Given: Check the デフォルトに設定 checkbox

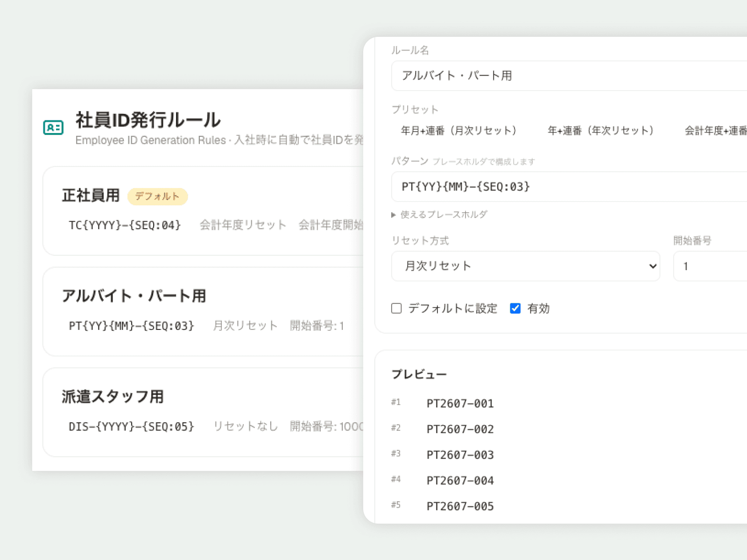Looking at the screenshot, I should tap(396, 308).
